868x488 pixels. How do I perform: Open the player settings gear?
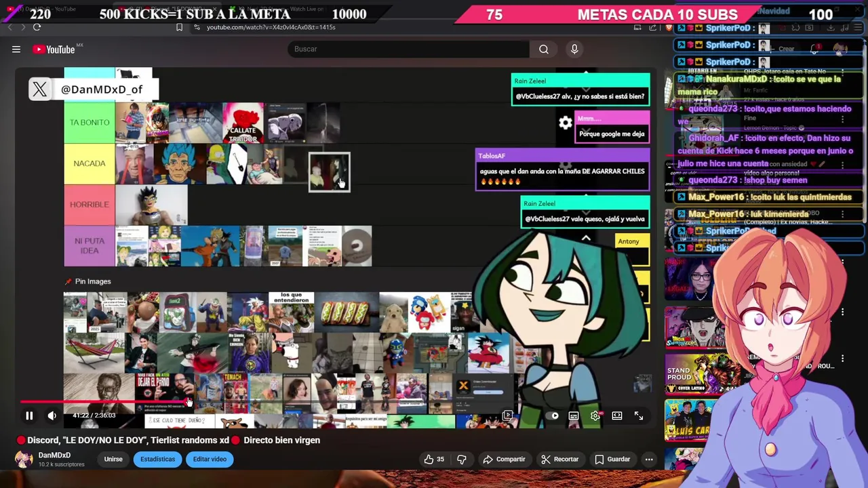[595, 415]
